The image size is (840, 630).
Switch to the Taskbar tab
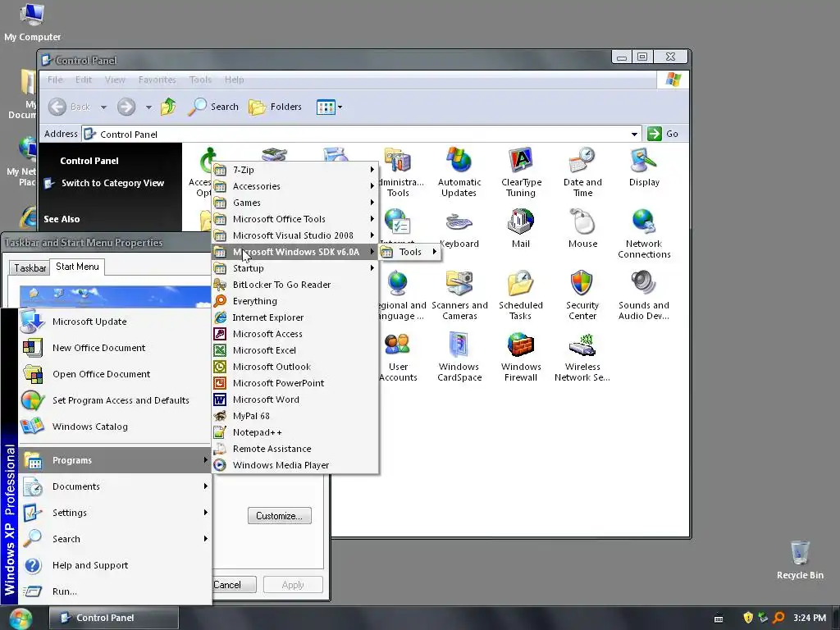[x=30, y=268]
